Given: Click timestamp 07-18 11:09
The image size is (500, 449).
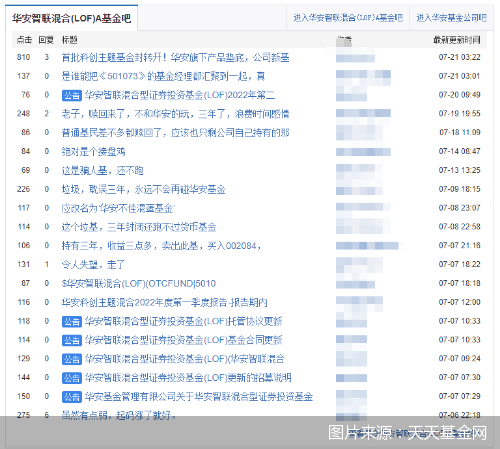Looking at the screenshot, I should 460,132.
